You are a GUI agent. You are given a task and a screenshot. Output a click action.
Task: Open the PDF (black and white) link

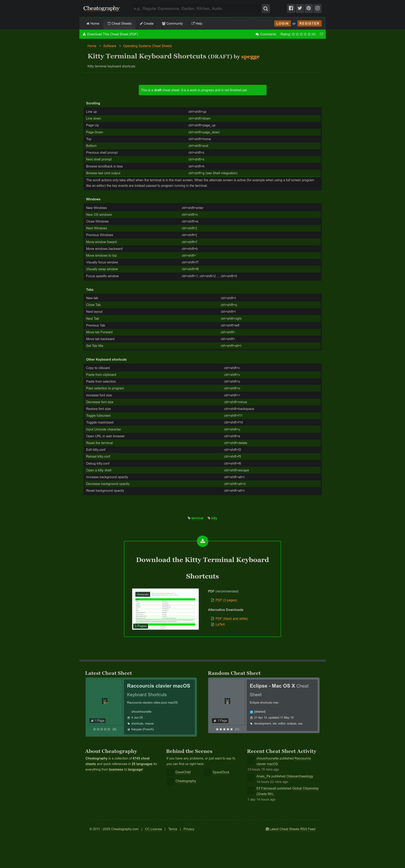[x=232, y=618]
